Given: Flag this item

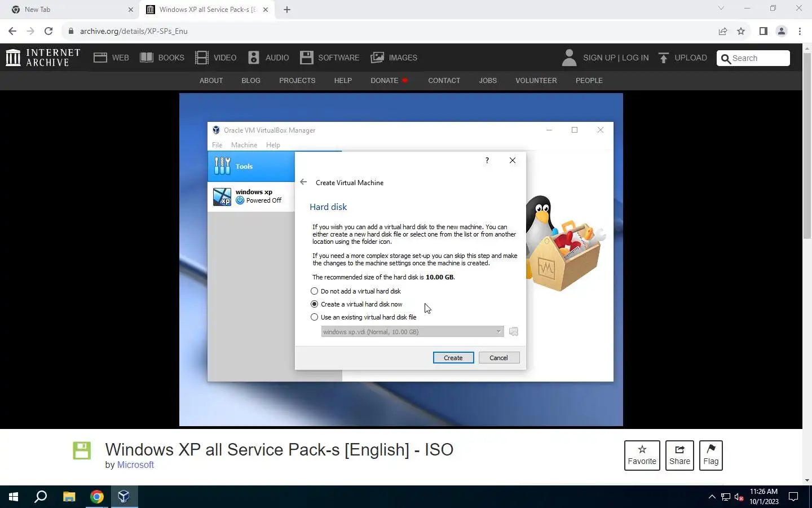Looking at the screenshot, I should point(710,455).
